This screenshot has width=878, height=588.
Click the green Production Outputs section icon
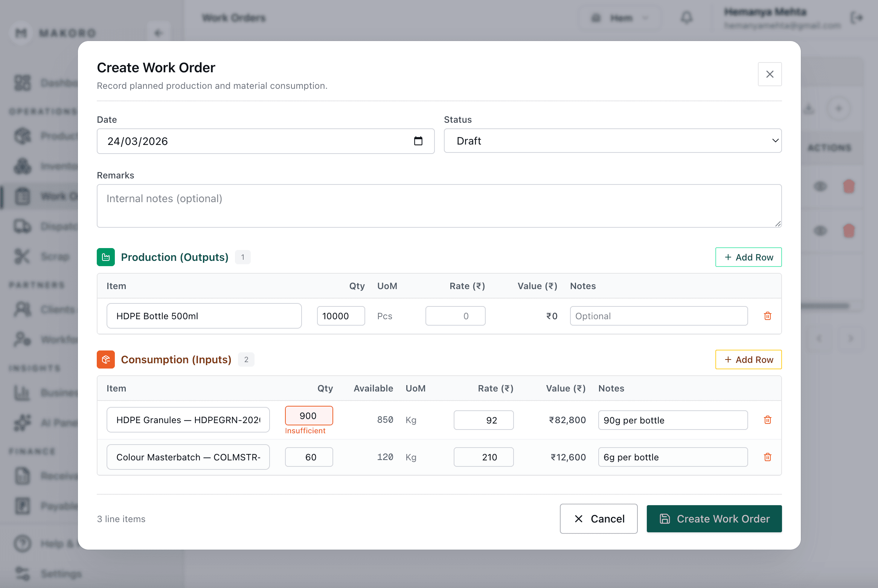pos(106,257)
